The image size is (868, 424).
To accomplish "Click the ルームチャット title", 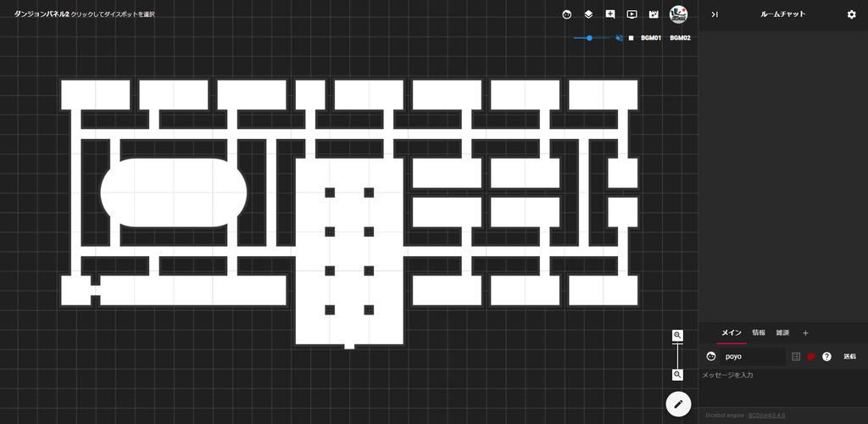I will click(782, 14).
